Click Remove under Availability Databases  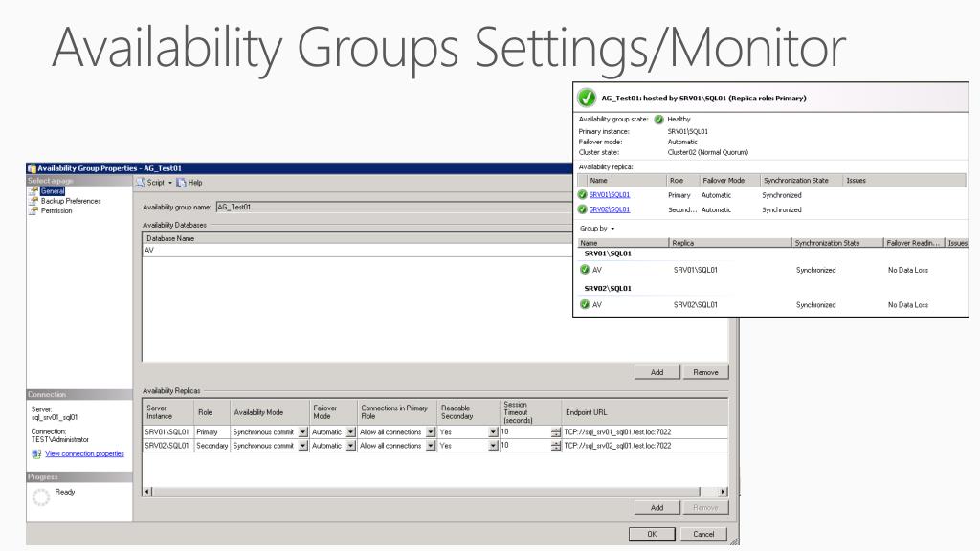[705, 372]
